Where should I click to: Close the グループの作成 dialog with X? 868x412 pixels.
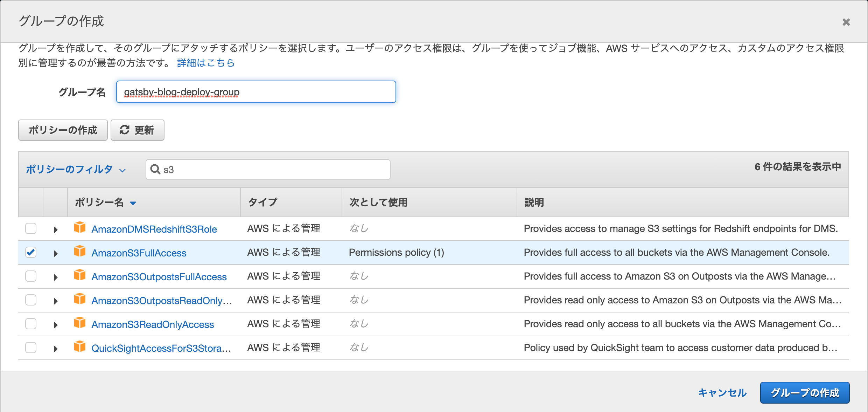click(846, 22)
